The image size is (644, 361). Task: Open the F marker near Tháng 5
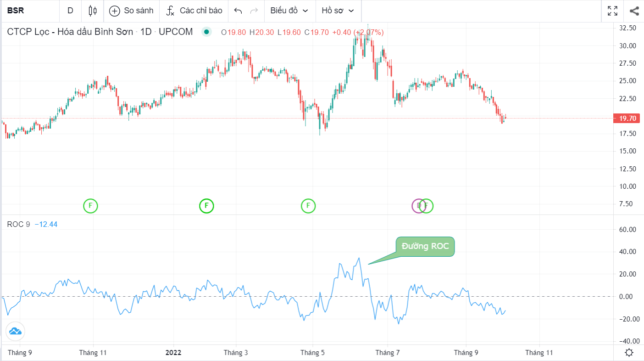308,206
